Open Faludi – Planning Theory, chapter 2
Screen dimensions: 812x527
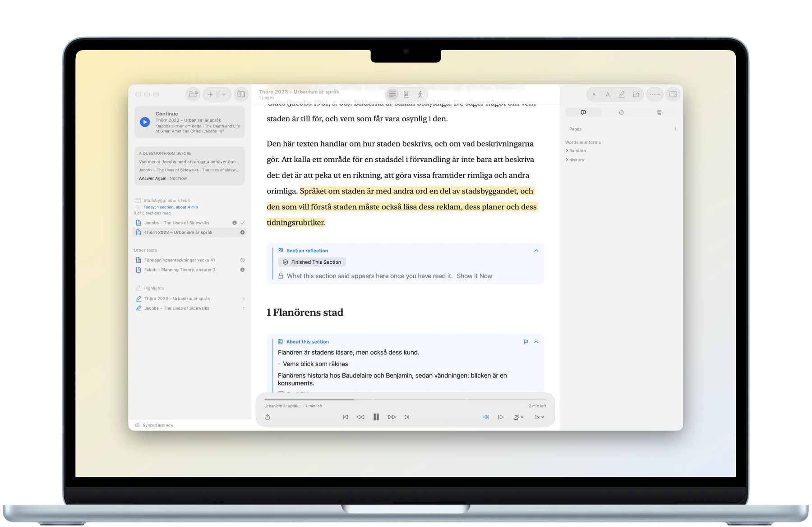[189, 270]
